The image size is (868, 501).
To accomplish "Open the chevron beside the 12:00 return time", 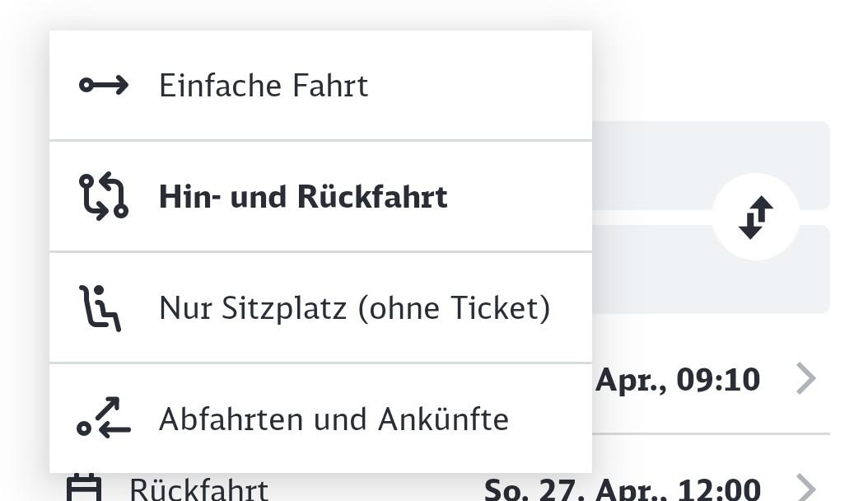I will pos(805,488).
